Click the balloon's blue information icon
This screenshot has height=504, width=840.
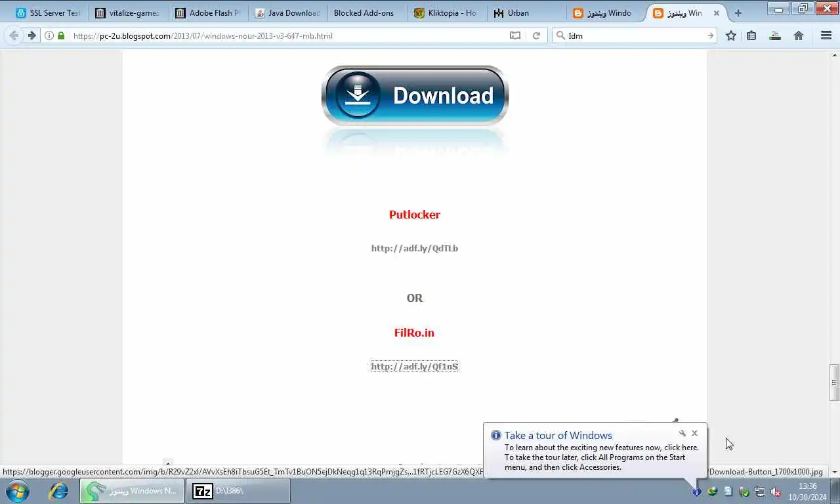[x=496, y=435]
